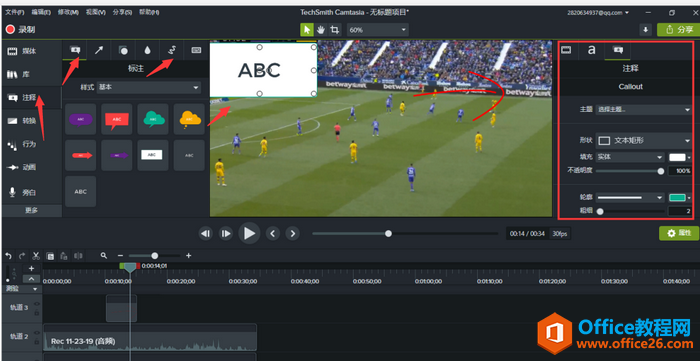Open the shapes annotation tab
Screen dimensions: 700x361
point(123,50)
